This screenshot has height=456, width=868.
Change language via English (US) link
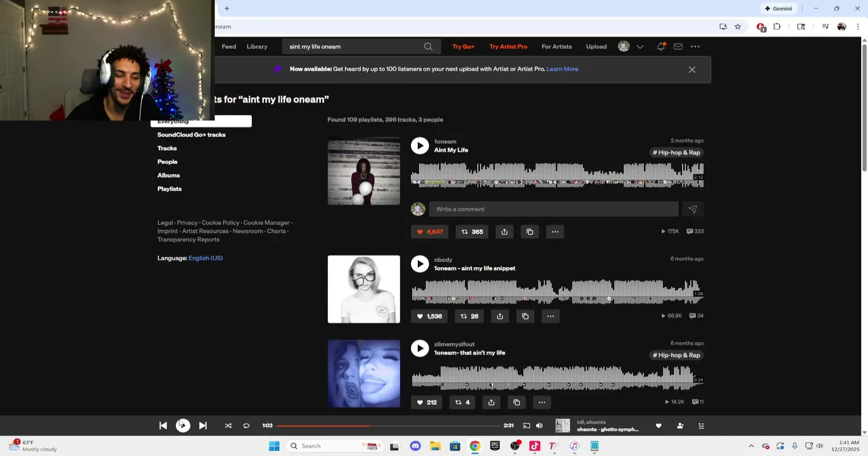[206, 258]
